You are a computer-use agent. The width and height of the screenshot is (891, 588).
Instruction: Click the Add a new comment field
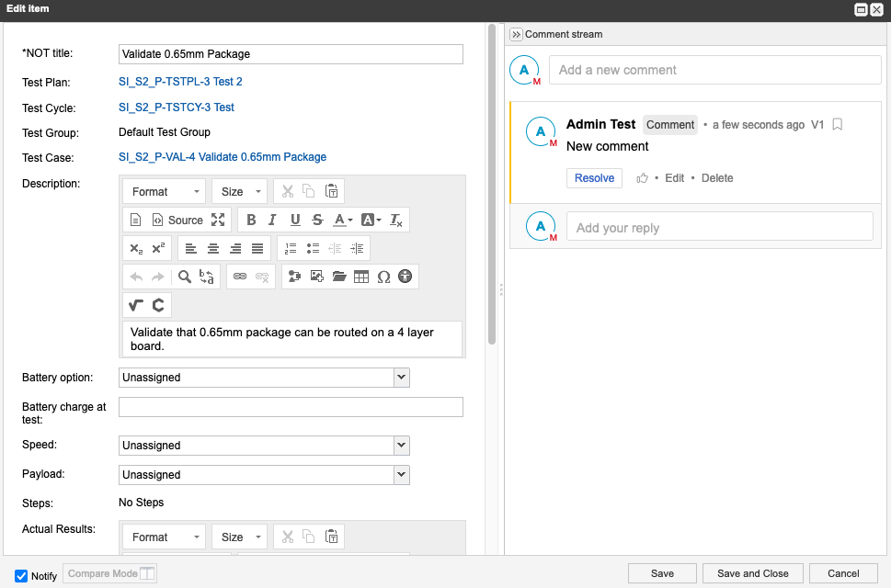(x=710, y=70)
